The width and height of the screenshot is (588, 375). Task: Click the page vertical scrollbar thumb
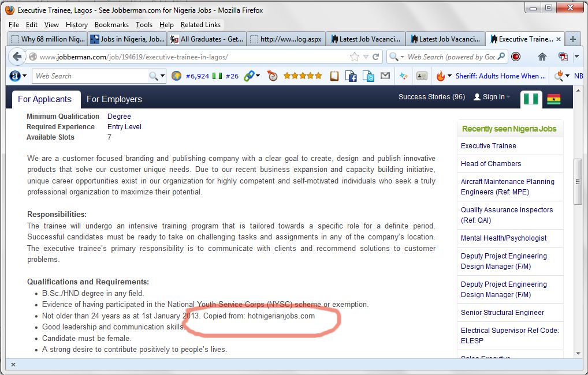[x=578, y=182]
